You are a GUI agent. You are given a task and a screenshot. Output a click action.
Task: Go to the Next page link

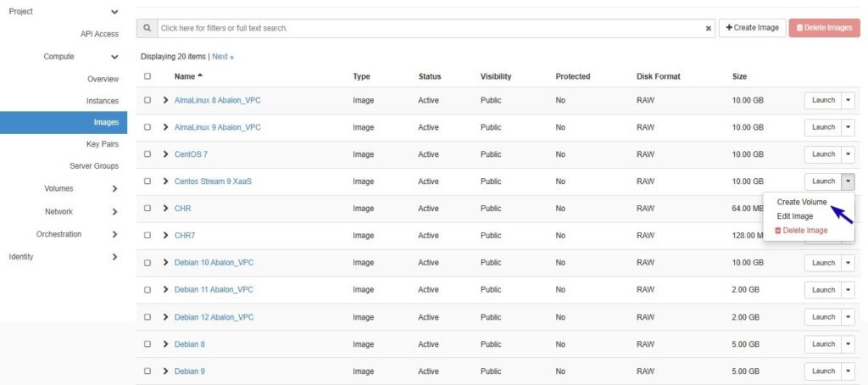[x=223, y=57]
